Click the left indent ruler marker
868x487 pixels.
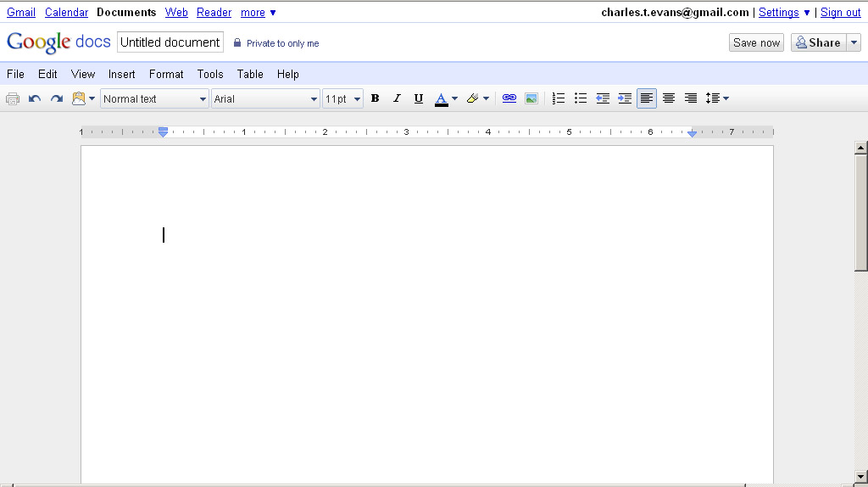point(163,132)
